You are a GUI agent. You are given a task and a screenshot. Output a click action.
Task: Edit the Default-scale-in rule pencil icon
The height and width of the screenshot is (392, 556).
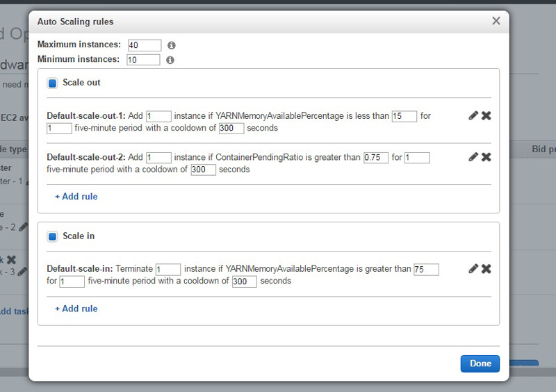pos(473,268)
